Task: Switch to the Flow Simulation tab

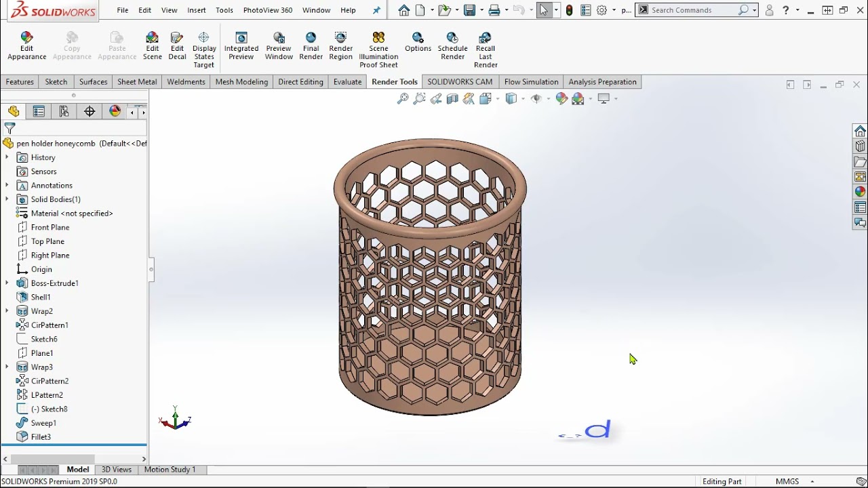Action: point(531,82)
